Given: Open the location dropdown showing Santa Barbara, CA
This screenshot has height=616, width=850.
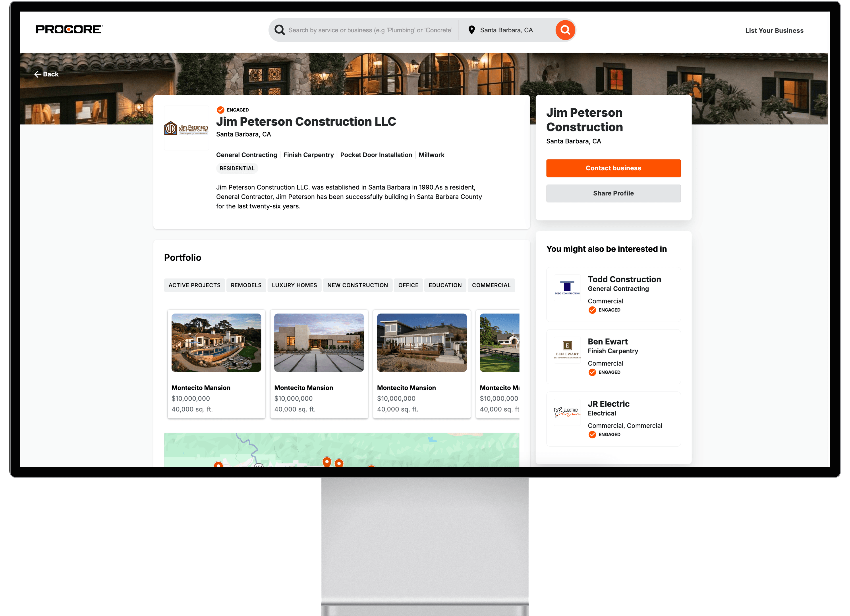Looking at the screenshot, I should tap(506, 30).
